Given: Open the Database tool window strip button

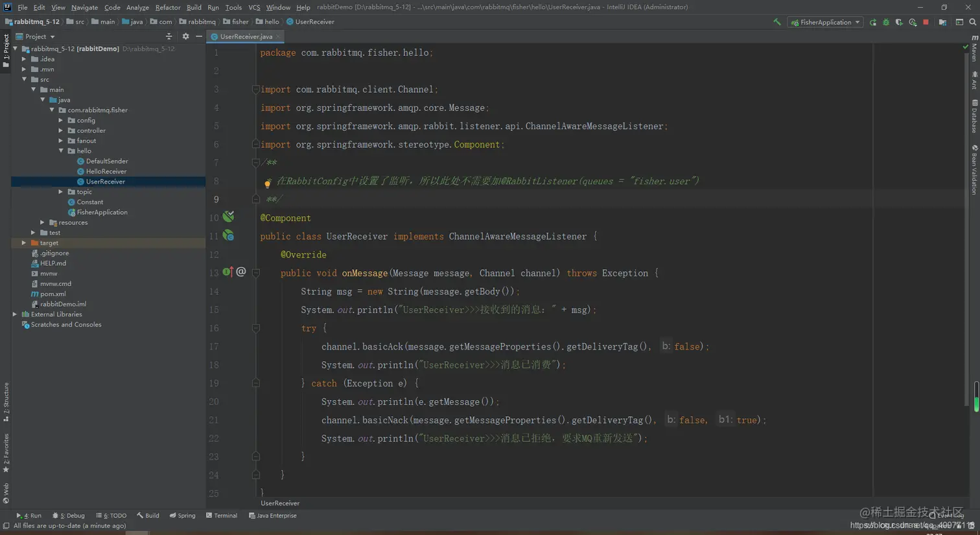Looking at the screenshot, I should (974, 117).
